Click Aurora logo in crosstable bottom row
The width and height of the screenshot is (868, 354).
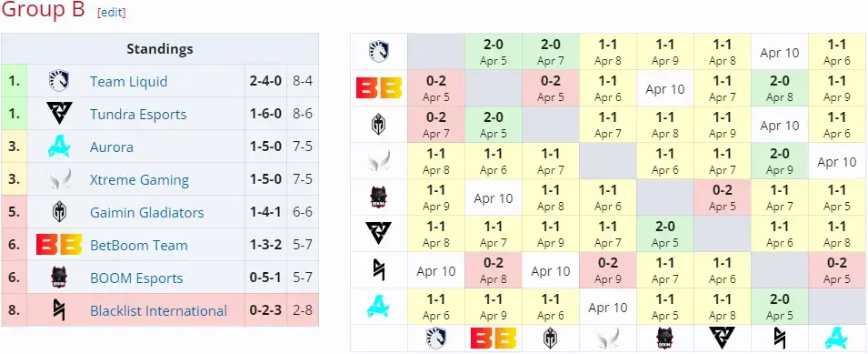[836, 338]
